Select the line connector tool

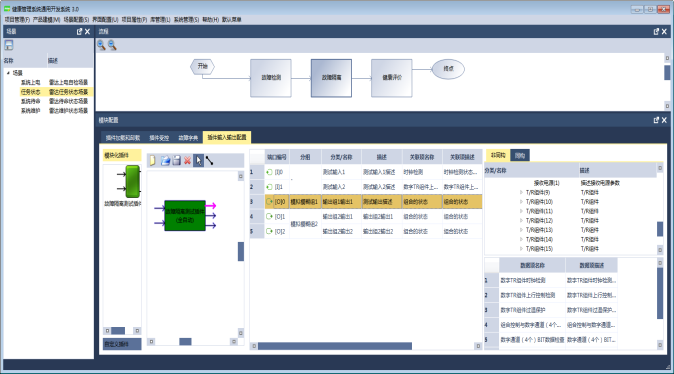pos(209,161)
